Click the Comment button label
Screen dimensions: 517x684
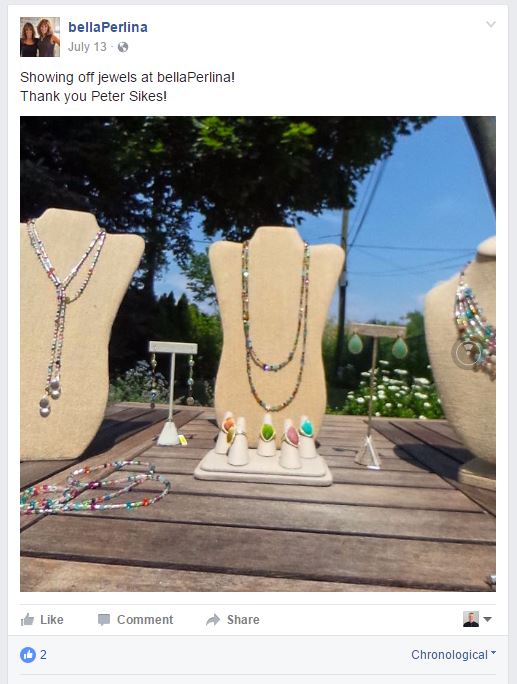coord(145,620)
